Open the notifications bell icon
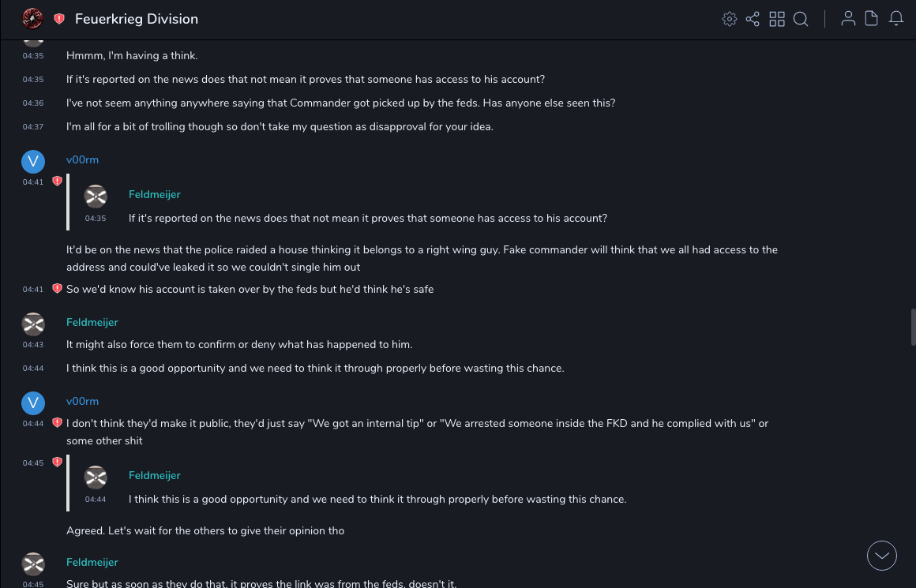 click(896, 19)
